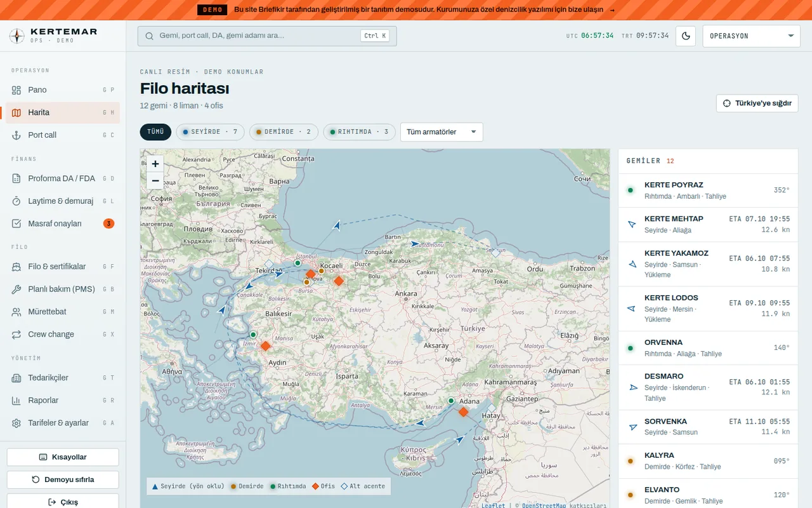Expand the Operasyon role dropdown
This screenshot has height=508, width=812.
(752, 36)
